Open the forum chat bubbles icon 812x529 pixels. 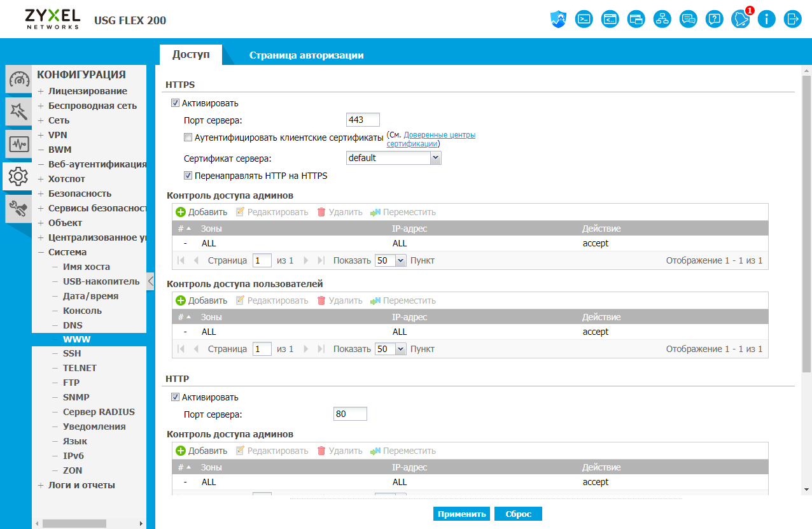689,19
